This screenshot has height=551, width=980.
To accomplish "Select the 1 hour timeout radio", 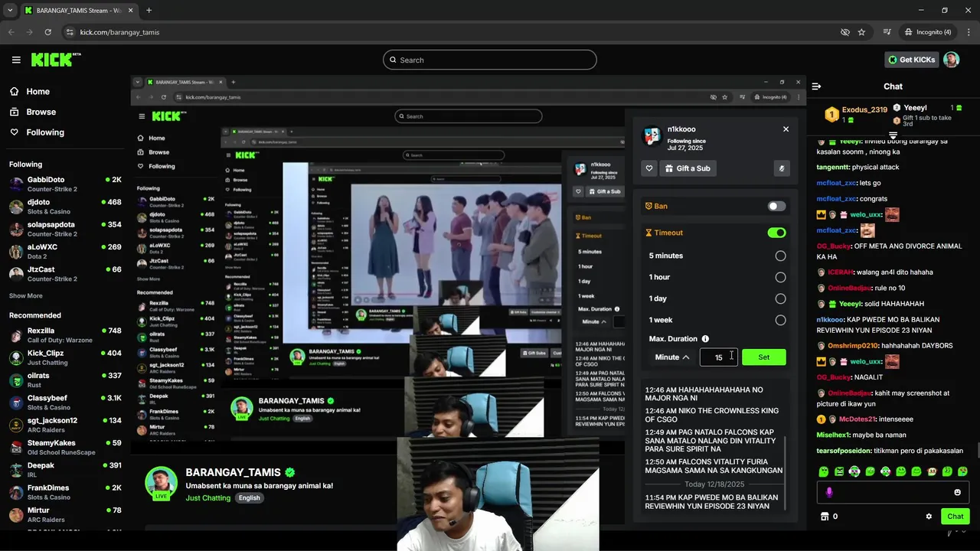I will (x=780, y=277).
